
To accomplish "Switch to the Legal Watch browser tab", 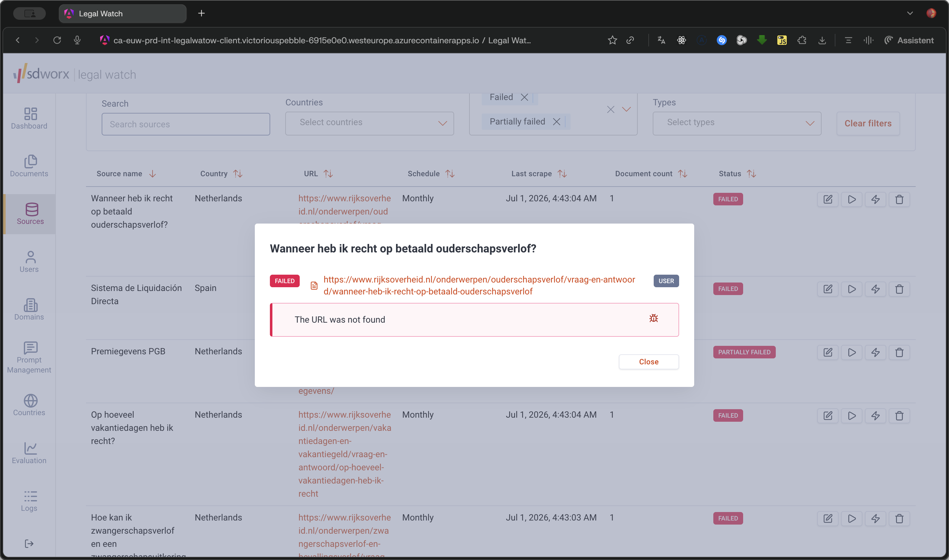I will [x=122, y=13].
